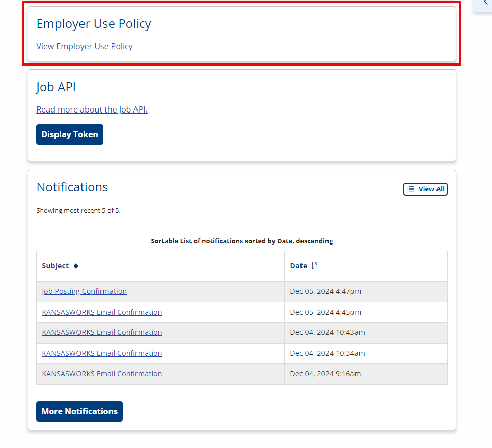Click the Employer Use Policy heading
This screenshot has height=448, width=492.
pos(94,24)
